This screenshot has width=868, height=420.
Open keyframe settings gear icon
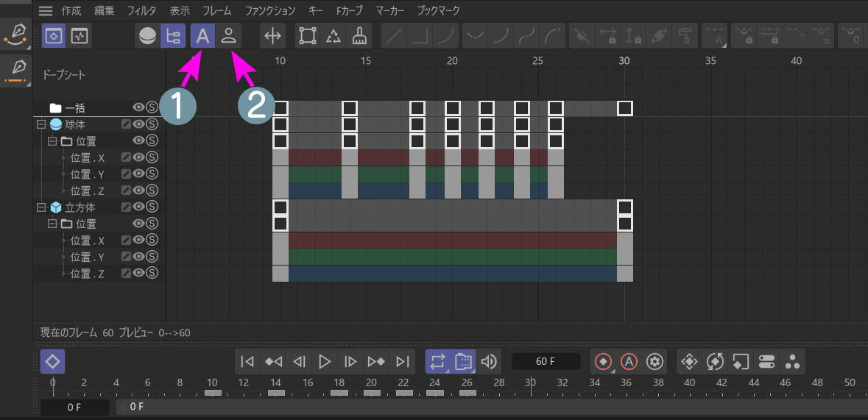(654, 361)
